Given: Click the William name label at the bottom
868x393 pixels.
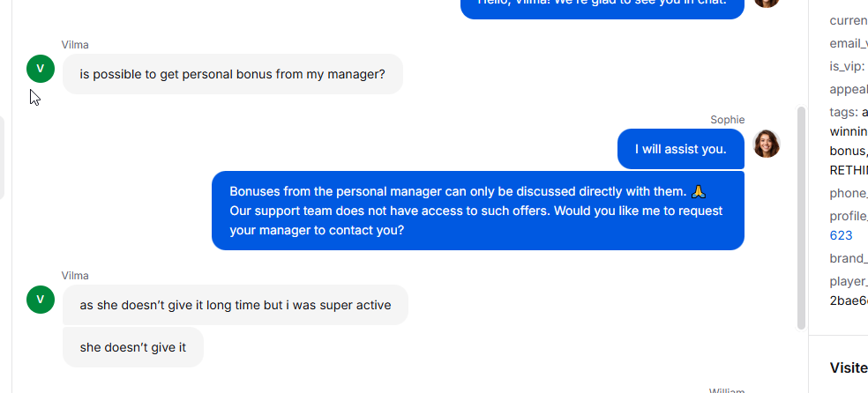Looking at the screenshot, I should (x=727, y=390).
